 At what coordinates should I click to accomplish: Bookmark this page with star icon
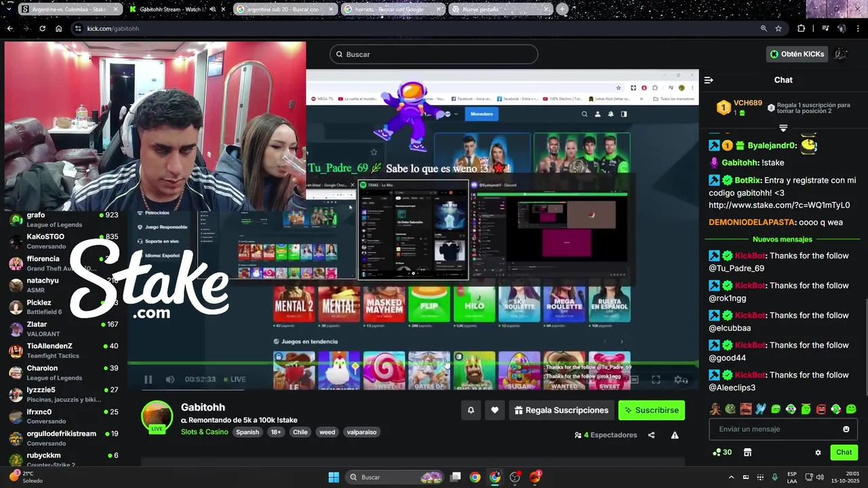coord(778,28)
